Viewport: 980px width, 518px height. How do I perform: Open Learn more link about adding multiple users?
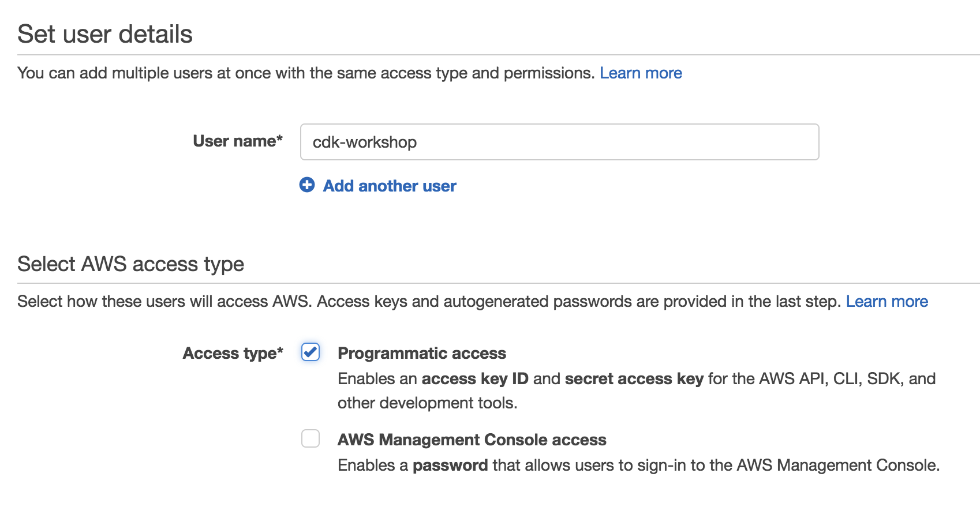(641, 73)
